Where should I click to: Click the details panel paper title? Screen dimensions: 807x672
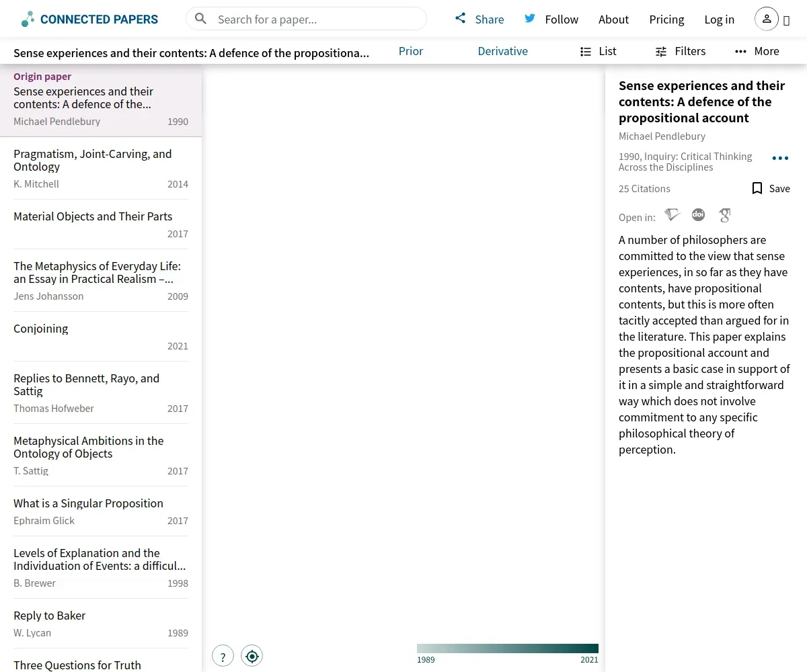[x=701, y=101]
